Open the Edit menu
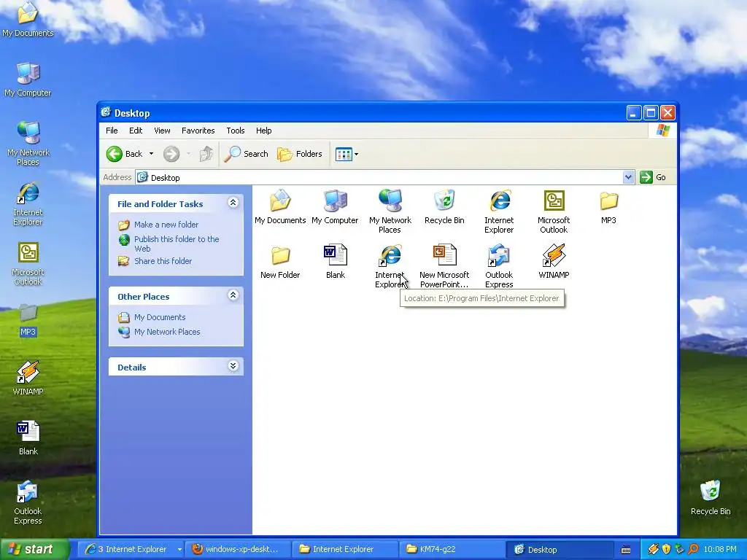The width and height of the screenshot is (747, 560). pyautogui.click(x=136, y=131)
